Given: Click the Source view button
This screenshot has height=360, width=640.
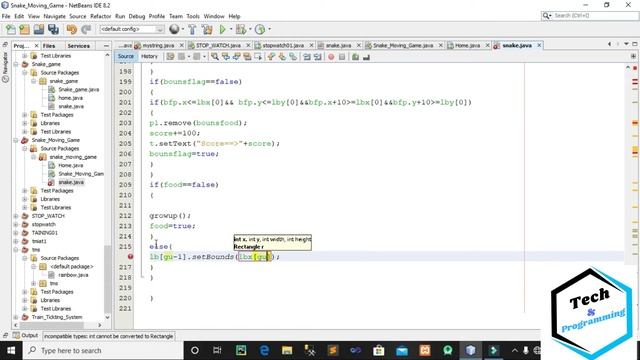Looking at the screenshot, I should [x=126, y=56].
